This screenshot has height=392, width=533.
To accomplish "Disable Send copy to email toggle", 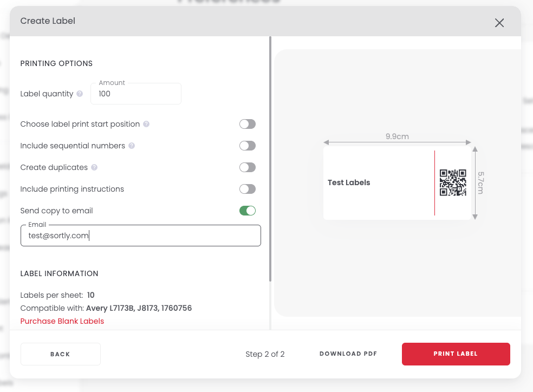I will [248, 211].
